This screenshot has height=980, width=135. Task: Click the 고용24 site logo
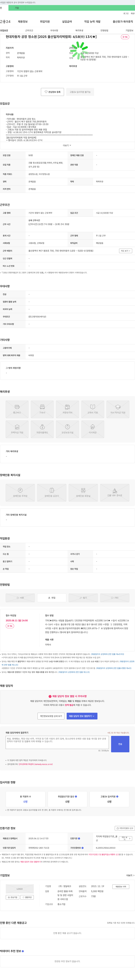pos(5,22)
